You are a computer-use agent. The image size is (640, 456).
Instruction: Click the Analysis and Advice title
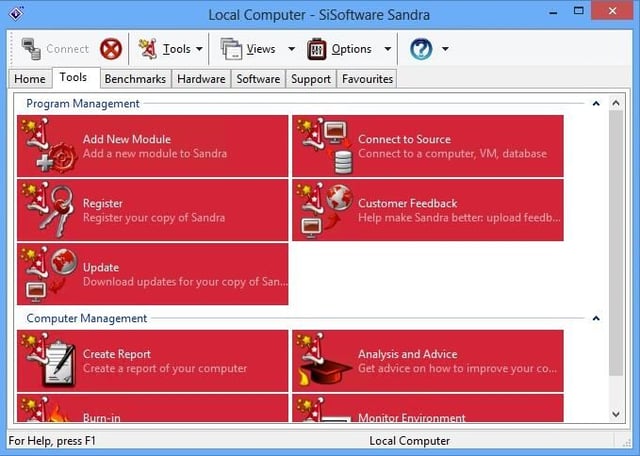[x=408, y=354]
